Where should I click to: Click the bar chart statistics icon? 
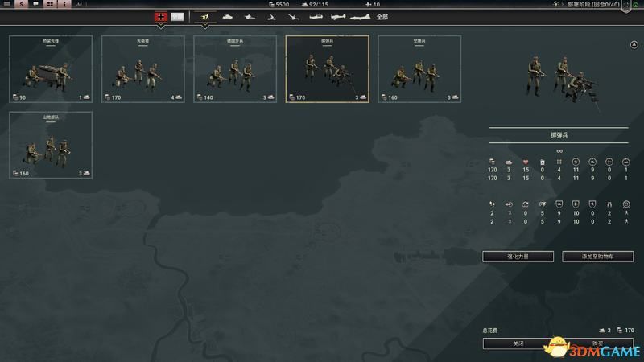coord(79,4)
